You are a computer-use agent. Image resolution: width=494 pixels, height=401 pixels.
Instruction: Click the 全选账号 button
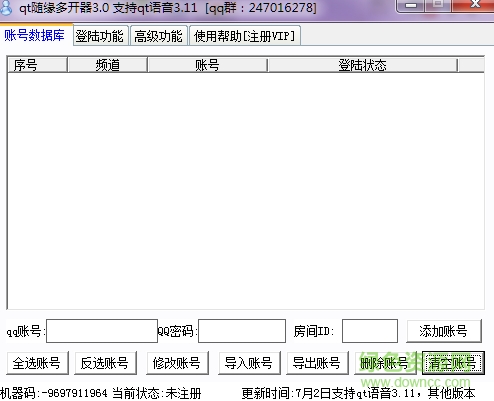tap(37, 363)
